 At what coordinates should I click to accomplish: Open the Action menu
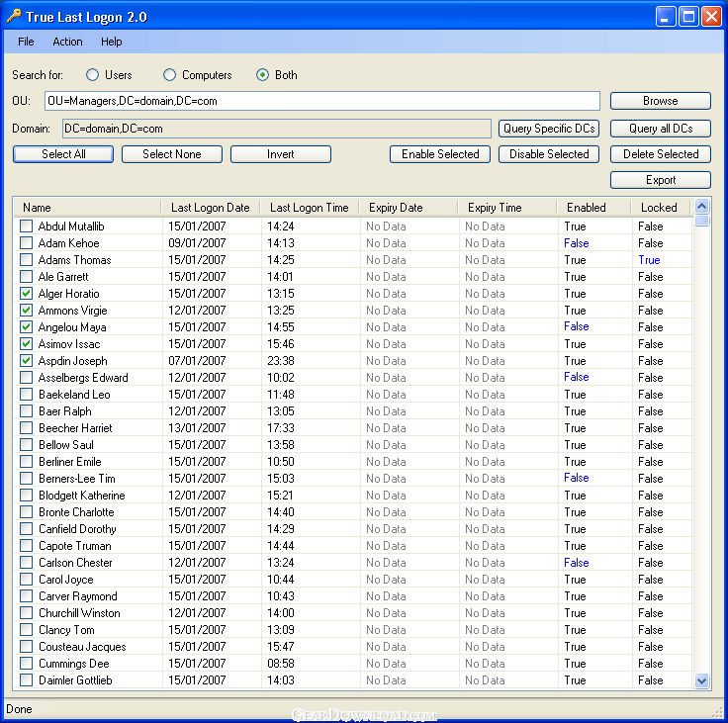point(68,42)
